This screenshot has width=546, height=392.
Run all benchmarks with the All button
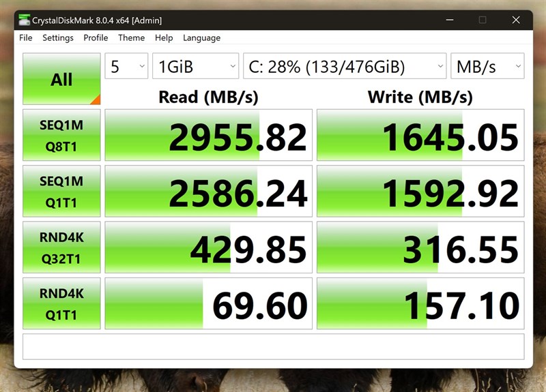point(61,79)
